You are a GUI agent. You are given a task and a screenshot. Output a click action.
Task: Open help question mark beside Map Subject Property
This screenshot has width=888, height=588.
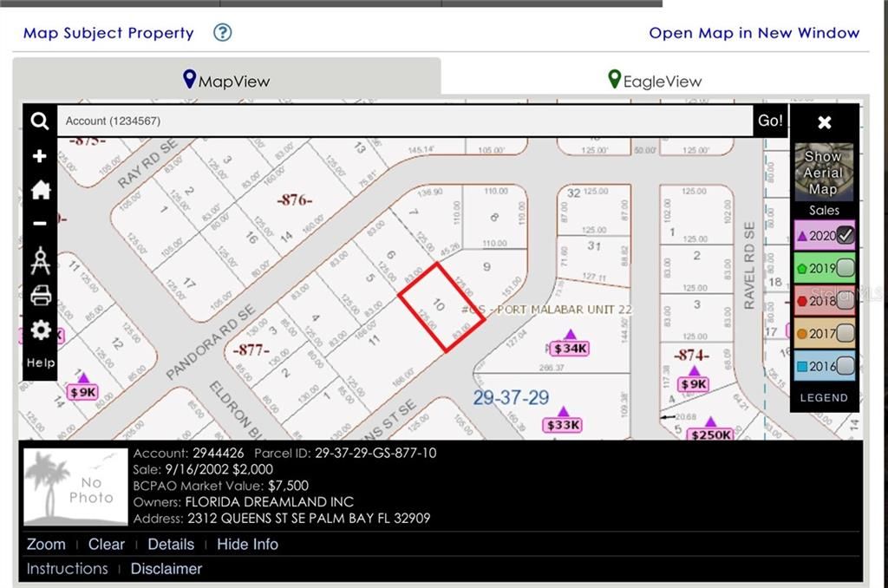tap(223, 33)
